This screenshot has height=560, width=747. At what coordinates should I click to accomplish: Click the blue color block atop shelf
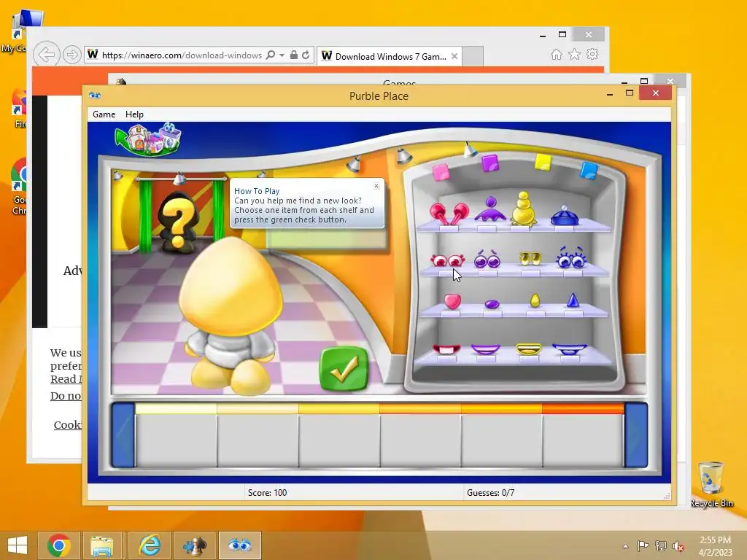click(589, 170)
